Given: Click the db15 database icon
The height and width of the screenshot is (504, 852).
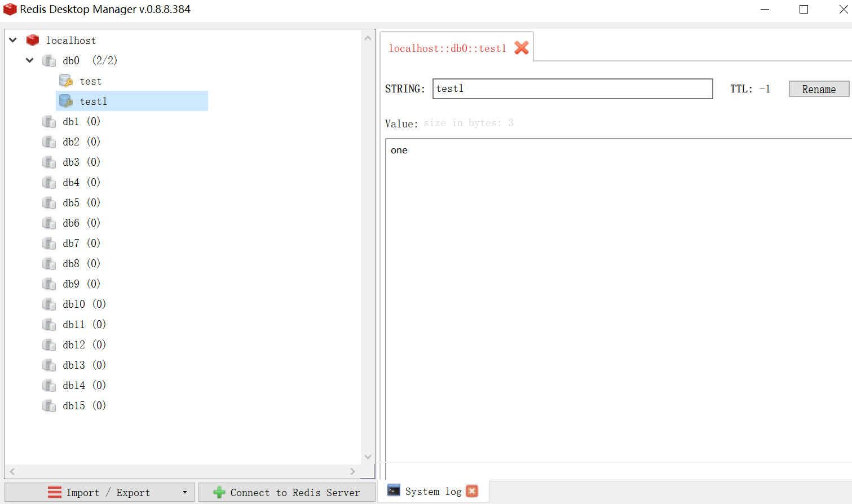Looking at the screenshot, I should point(49,405).
